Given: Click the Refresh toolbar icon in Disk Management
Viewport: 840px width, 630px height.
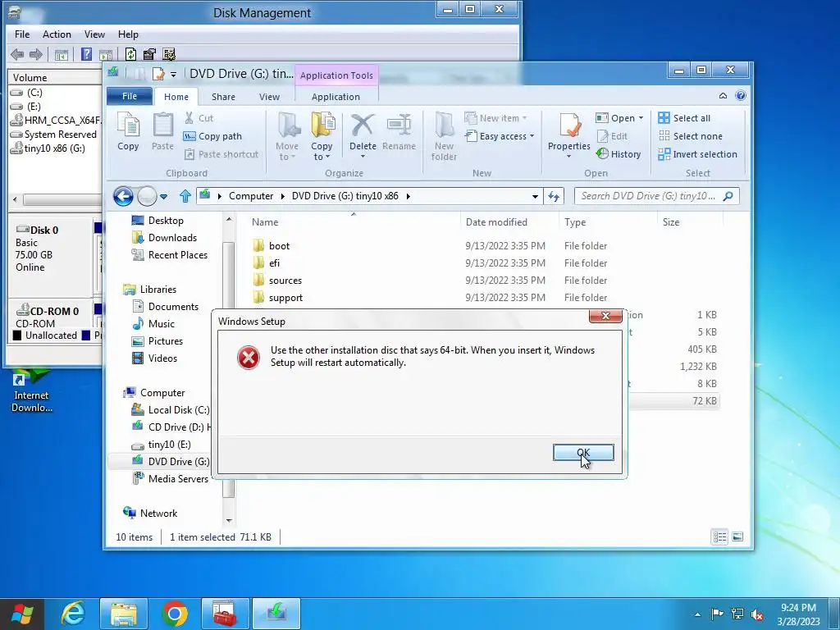Looking at the screenshot, I should (x=130, y=54).
